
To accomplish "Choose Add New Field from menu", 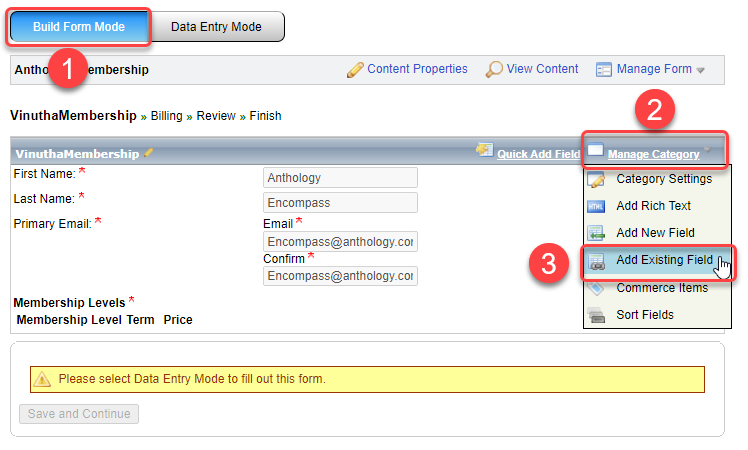I will pos(654,233).
